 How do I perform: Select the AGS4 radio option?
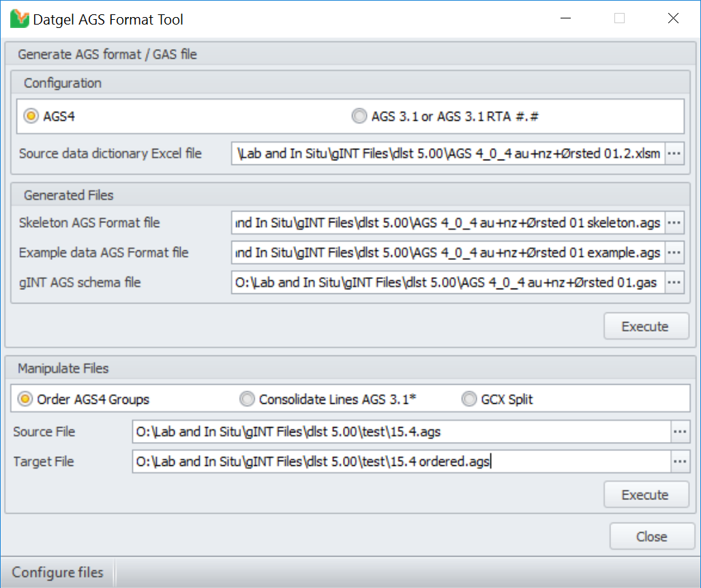[x=31, y=116]
